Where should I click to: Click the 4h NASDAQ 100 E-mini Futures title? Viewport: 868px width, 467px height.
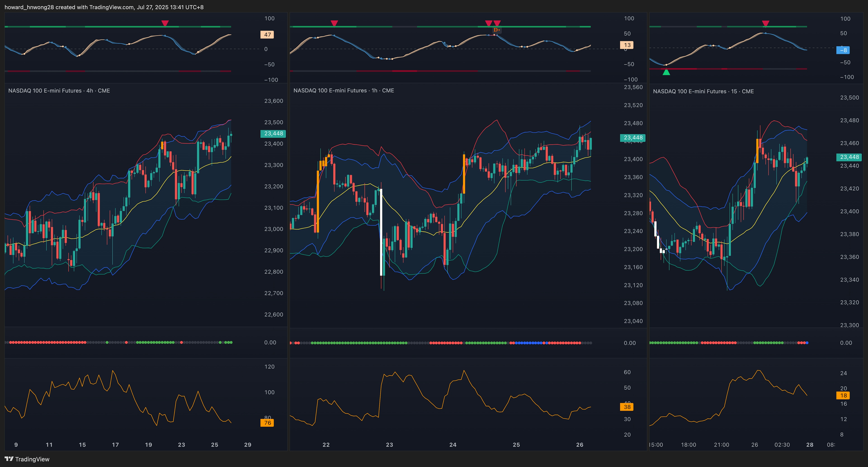[x=59, y=91]
